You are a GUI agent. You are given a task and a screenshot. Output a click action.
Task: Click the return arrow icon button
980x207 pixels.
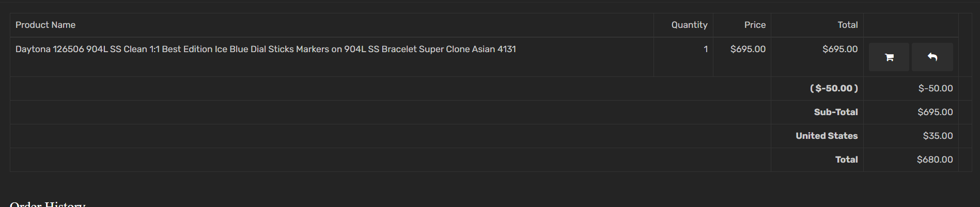pyautogui.click(x=932, y=57)
